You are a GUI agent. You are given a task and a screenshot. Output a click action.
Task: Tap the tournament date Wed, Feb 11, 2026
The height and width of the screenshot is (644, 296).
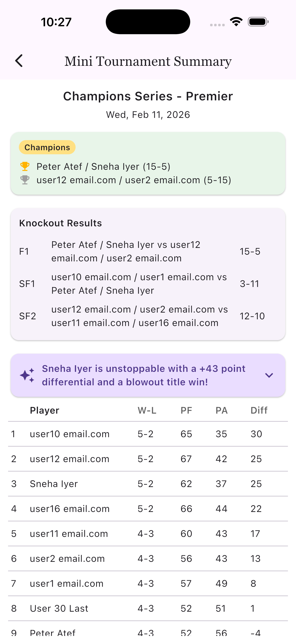coord(148,115)
